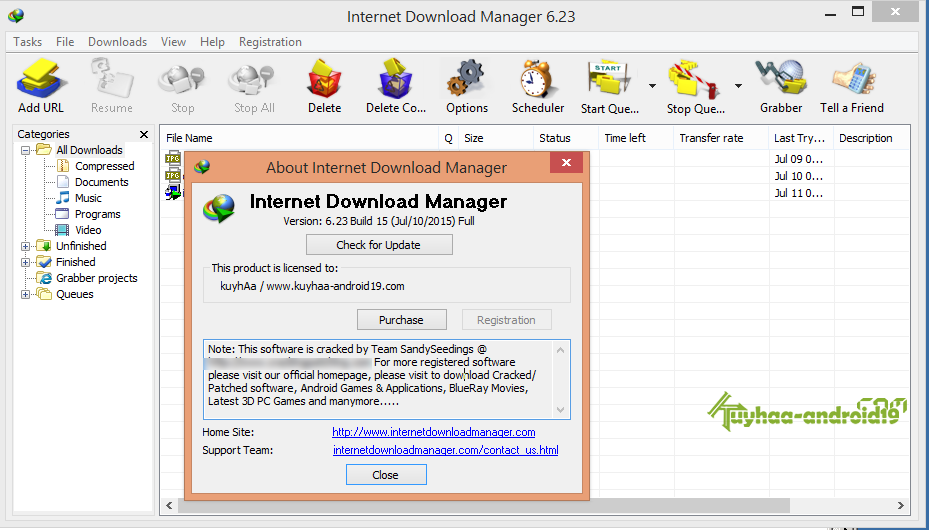Click the Version 6.23 Build 15 text
Screen dimensions: 929x530
379,221
